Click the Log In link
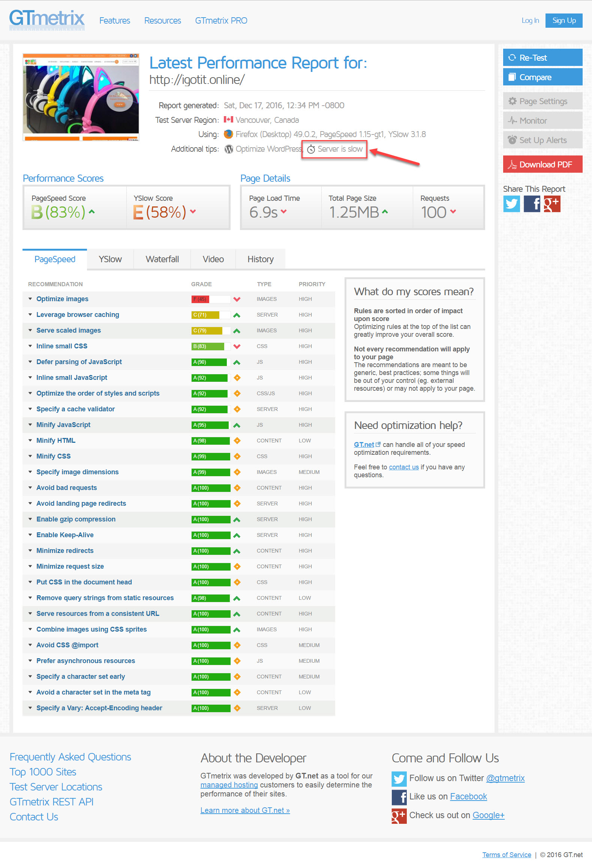Viewport: 592px width, 868px height. (x=530, y=21)
